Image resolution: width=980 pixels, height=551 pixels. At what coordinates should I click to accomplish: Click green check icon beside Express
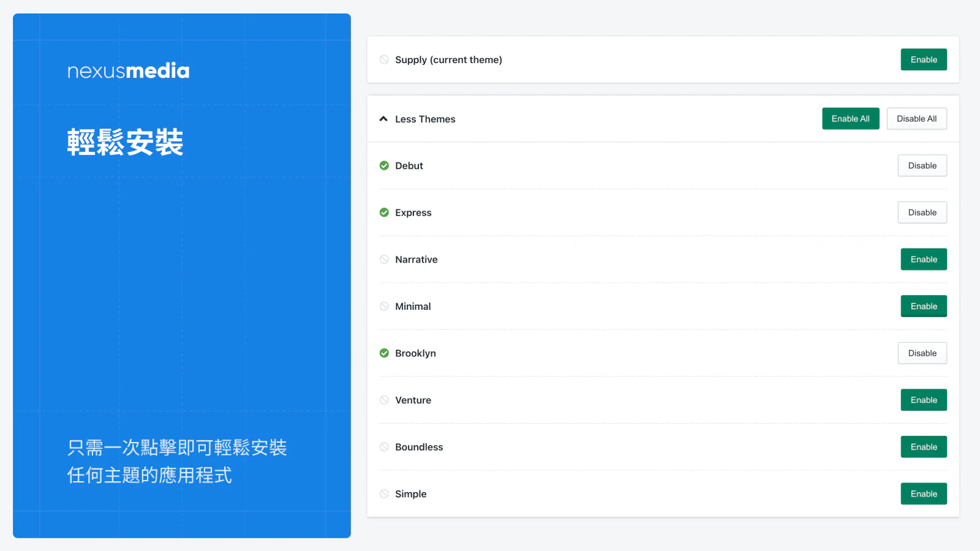tap(384, 212)
